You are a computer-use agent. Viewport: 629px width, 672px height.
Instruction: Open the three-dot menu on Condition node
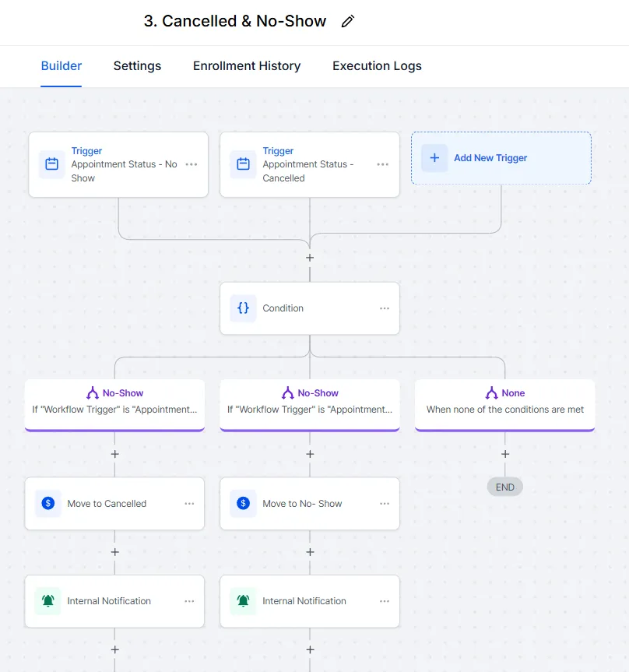click(x=385, y=308)
